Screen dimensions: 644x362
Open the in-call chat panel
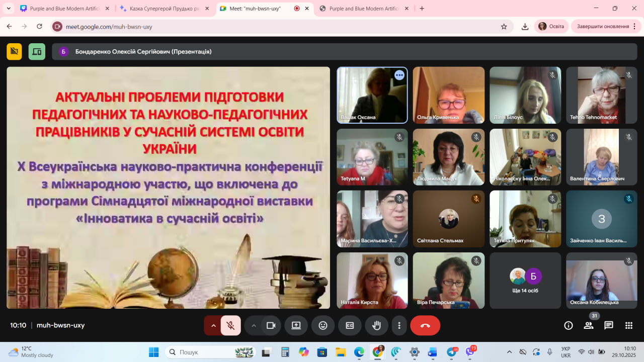tap(609, 325)
